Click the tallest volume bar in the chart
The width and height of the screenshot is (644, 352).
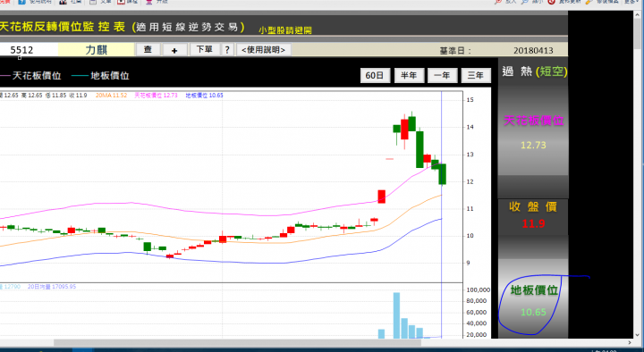click(396, 315)
